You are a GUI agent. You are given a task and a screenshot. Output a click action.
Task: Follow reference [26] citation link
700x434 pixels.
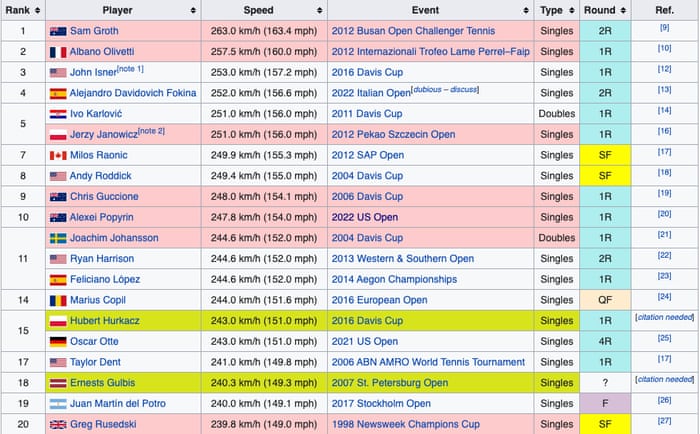(664, 400)
